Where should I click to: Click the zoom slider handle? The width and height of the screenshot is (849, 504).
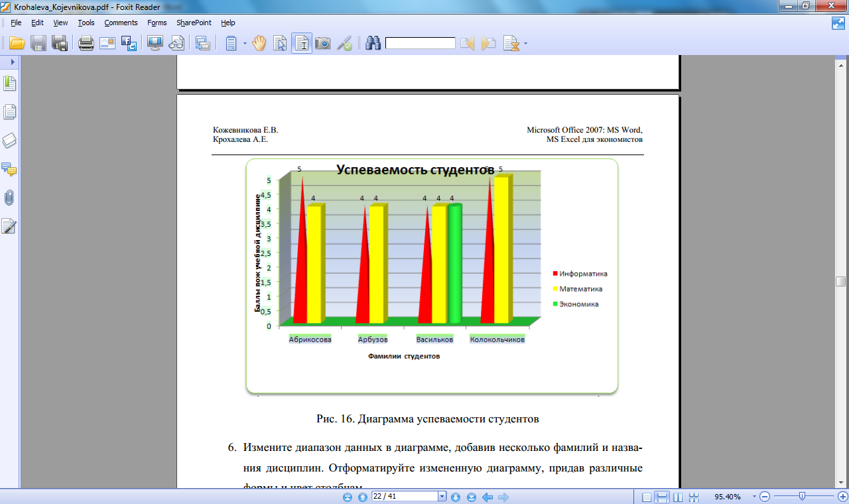pos(802,496)
